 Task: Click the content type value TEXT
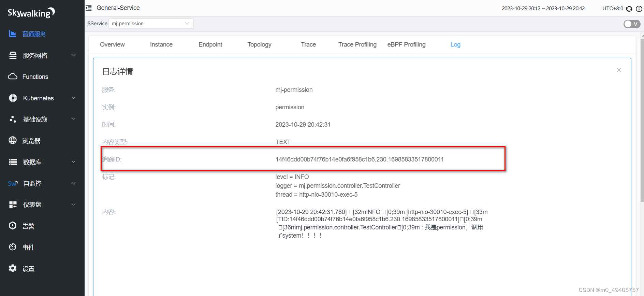point(283,142)
